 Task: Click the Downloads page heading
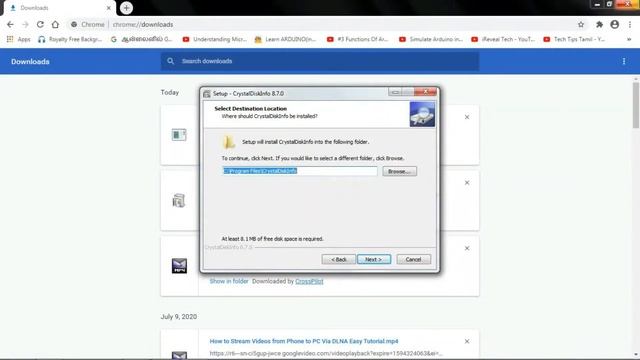[x=30, y=62]
